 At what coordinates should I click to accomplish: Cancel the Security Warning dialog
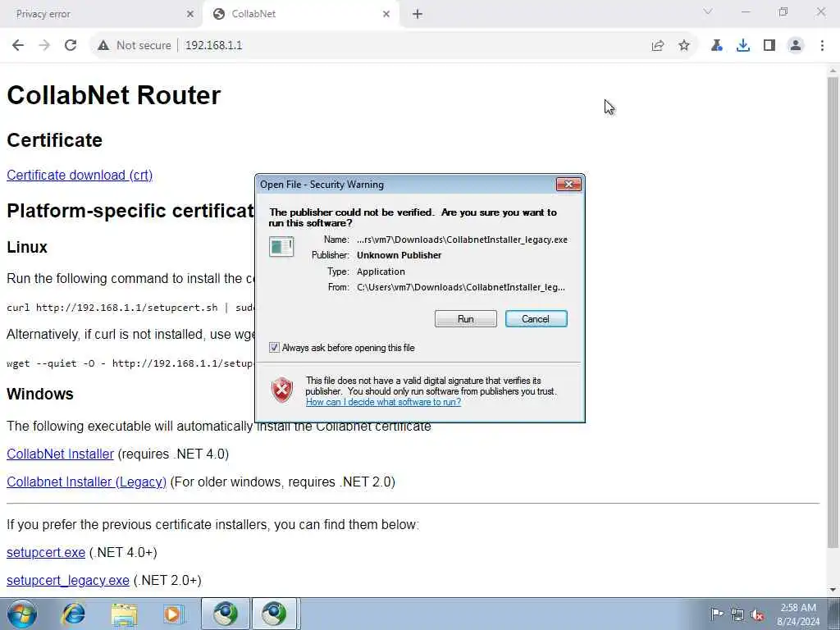(536, 319)
